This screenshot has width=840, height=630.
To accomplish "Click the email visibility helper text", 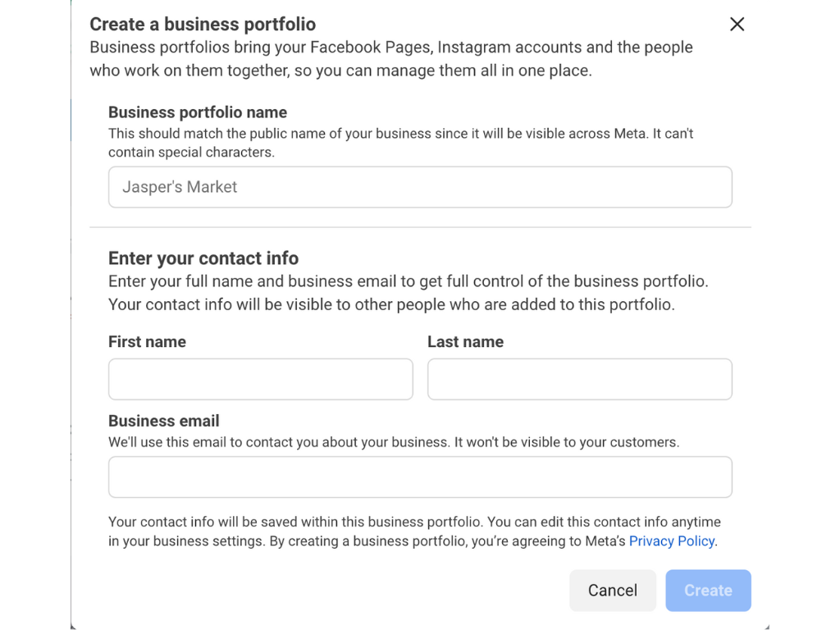I will [394, 442].
